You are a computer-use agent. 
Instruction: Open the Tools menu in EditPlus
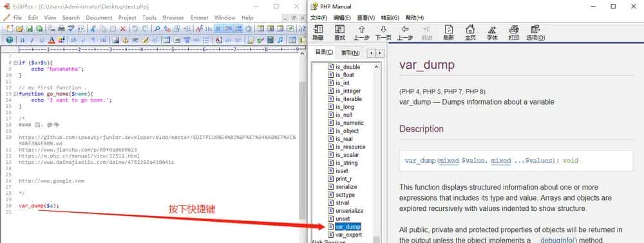coord(149,17)
